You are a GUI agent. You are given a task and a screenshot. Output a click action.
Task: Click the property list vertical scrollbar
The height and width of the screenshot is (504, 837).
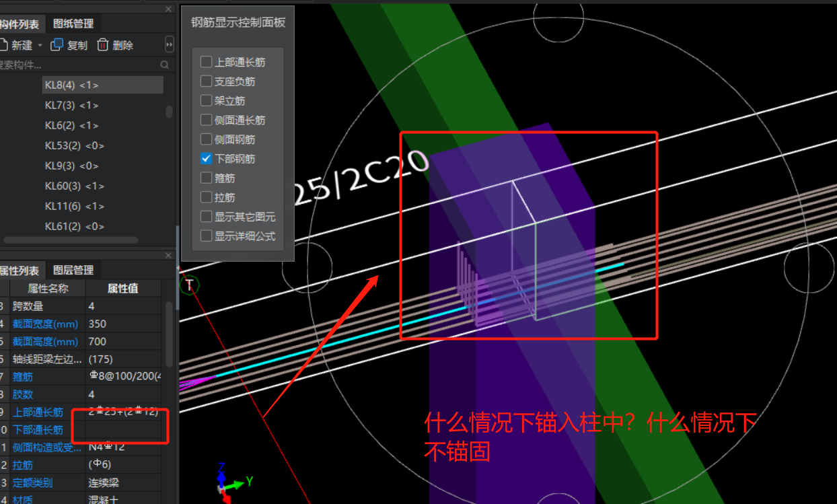click(169, 333)
